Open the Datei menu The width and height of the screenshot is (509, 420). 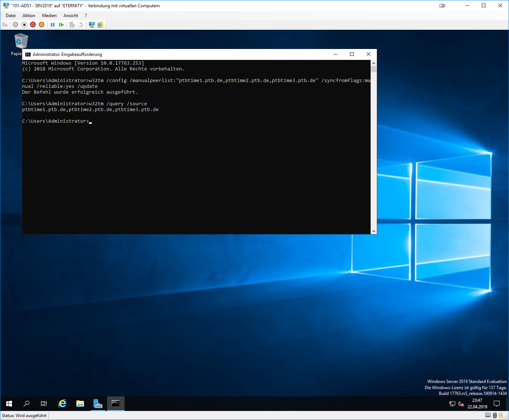(11, 16)
